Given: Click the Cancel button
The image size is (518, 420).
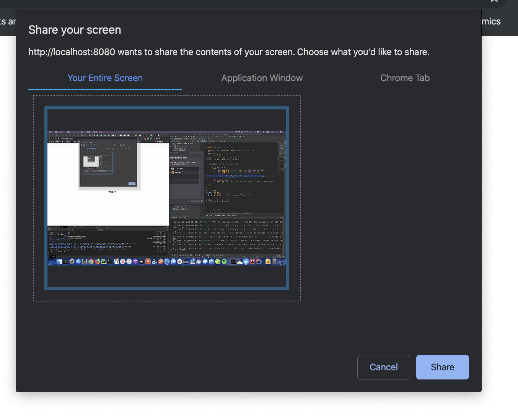Looking at the screenshot, I should tap(383, 367).
